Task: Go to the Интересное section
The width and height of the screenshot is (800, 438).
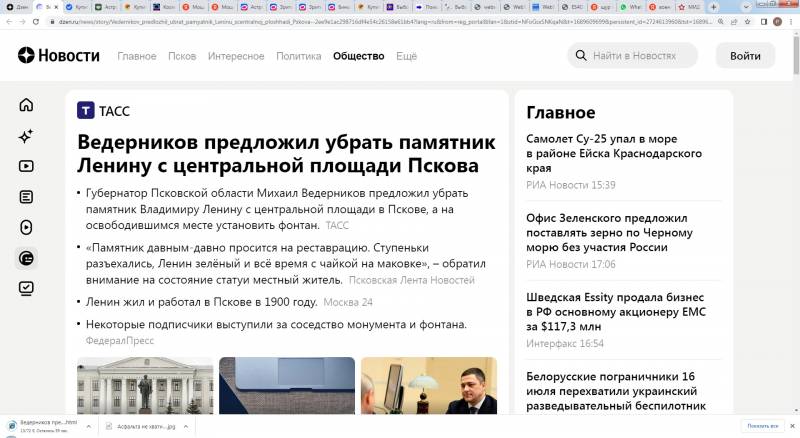Action: pos(236,56)
